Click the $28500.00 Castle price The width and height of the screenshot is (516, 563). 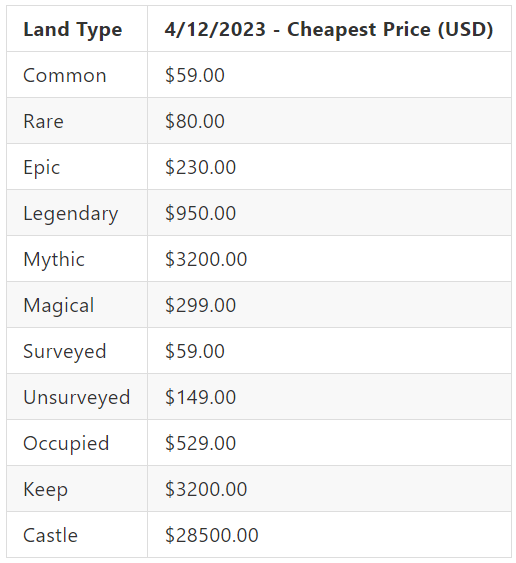click(x=211, y=535)
